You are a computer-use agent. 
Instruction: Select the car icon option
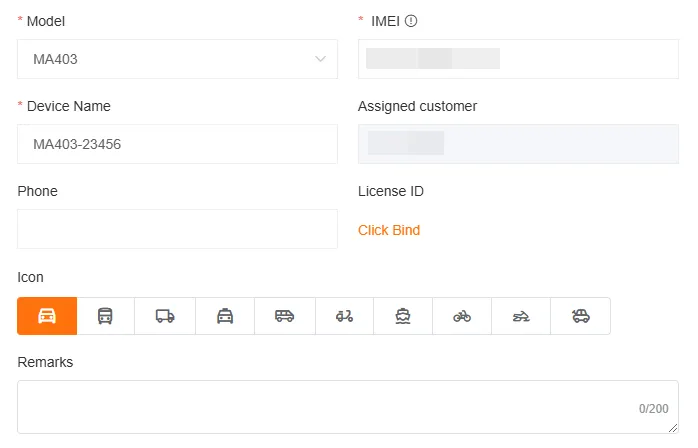47,316
